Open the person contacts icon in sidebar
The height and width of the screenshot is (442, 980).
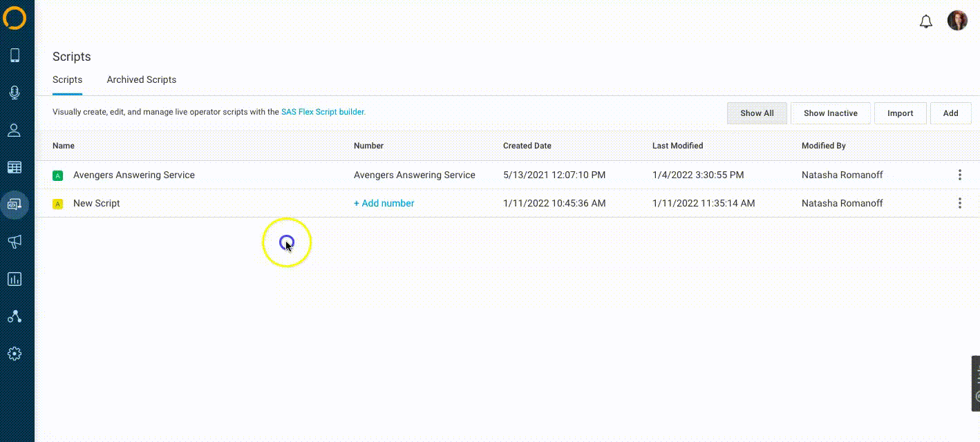click(x=15, y=131)
